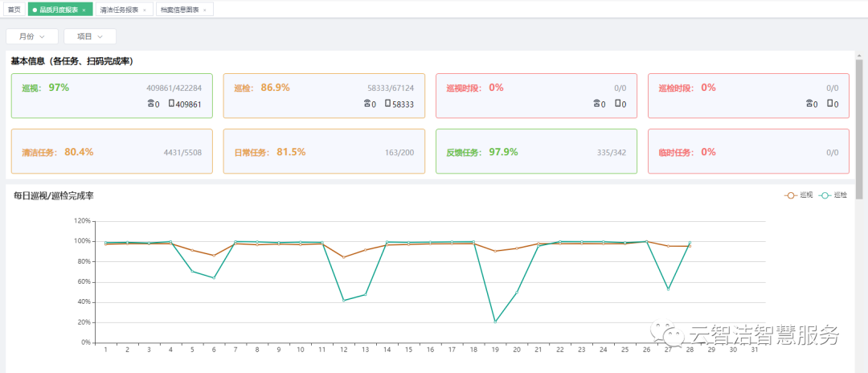Toggle the 巡检 series in chart legend
868x373 pixels.
pyautogui.click(x=833, y=195)
